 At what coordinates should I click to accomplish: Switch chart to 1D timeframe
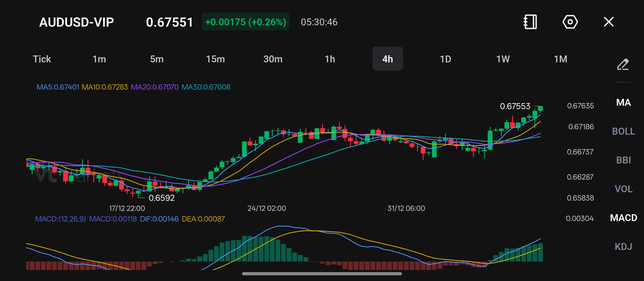point(445,59)
